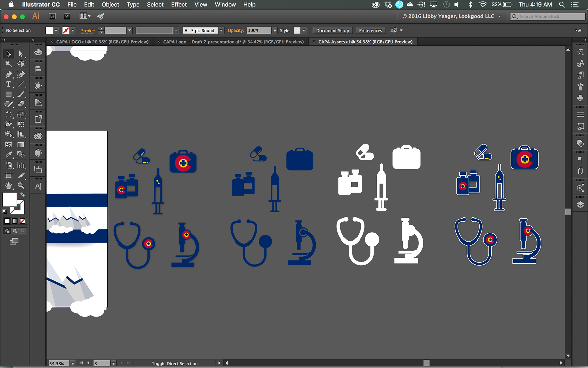The width and height of the screenshot is (588, 368).
Task: Pick the Magic Wand tool
Action: (8, 64)
